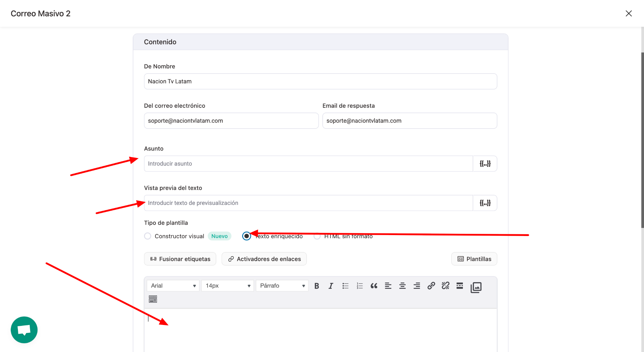Open the Plantillas button
644x352 pixels.
pos(474,259)
